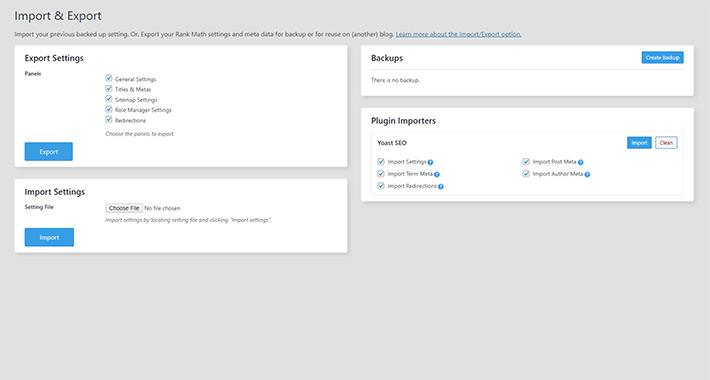This screenshot has width=710, height=380.
Task: Open Learn more about Import/Export link
Action: coord(458,34)
